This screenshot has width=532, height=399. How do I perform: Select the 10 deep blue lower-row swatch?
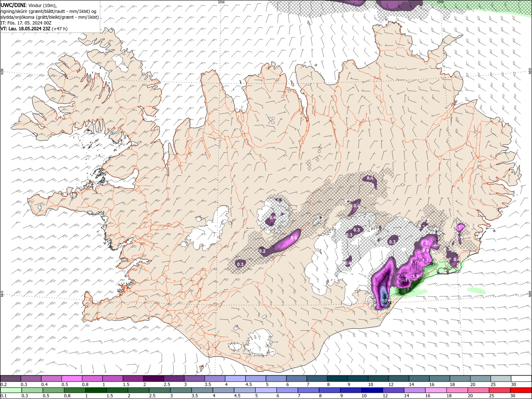tap(372, 390)
